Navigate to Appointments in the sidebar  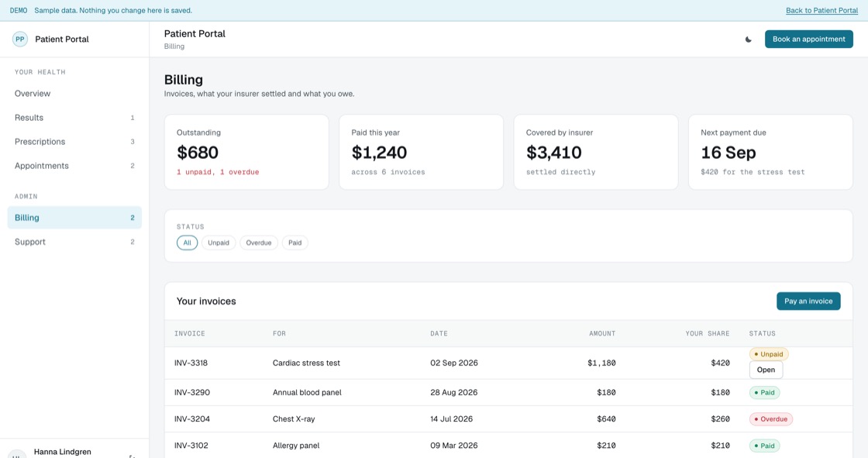click(x=74, y=166)
